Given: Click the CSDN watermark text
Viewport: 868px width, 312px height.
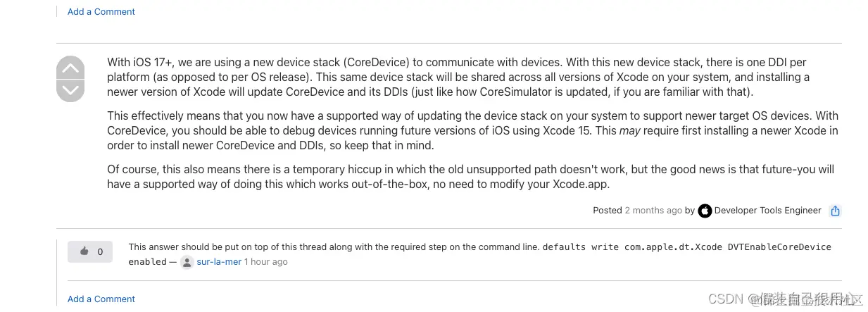Looking at the screenshot, I should click(726, 299).
